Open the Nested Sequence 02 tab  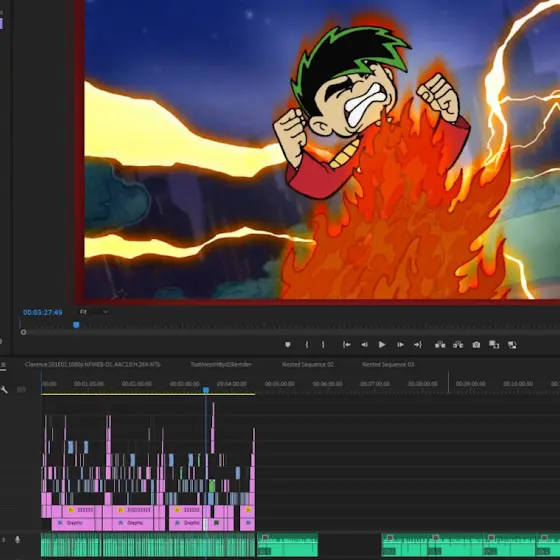click(x=308, y=364)
